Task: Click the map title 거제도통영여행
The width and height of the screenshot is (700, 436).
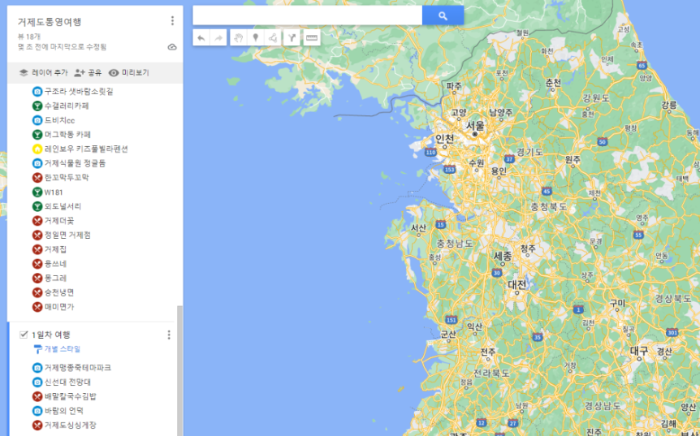Action: (49, 22)
